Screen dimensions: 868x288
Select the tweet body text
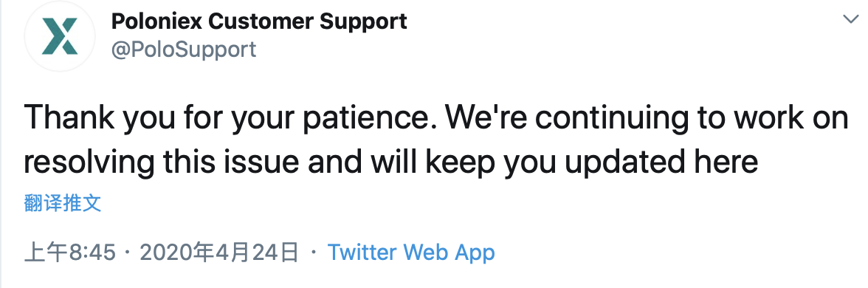coord(435,140)
